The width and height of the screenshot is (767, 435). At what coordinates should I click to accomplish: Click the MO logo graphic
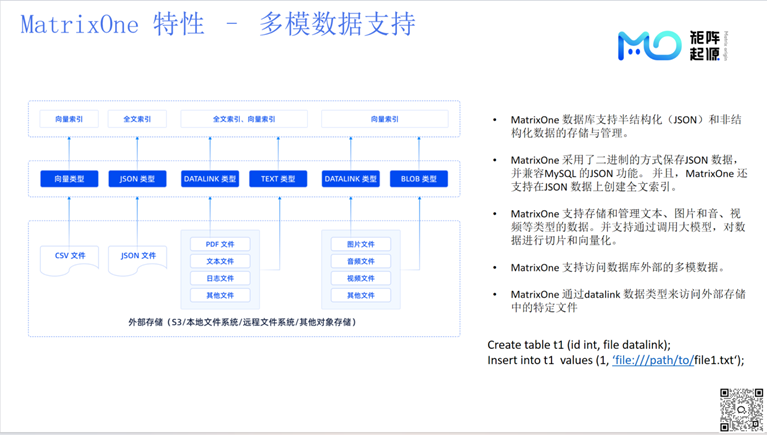(650, 46)
